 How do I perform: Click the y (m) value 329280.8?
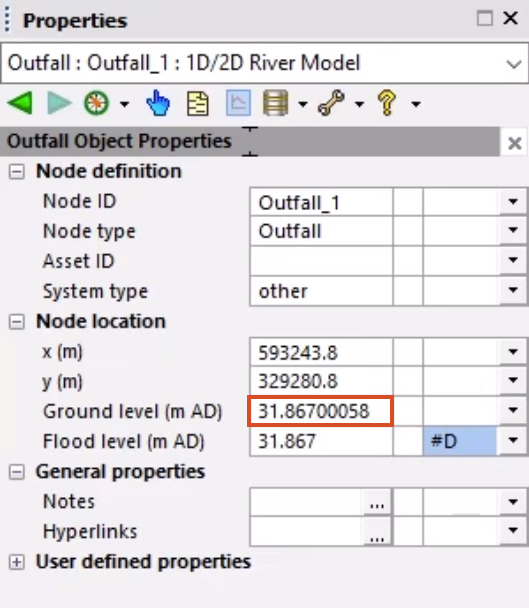[322, 381]
